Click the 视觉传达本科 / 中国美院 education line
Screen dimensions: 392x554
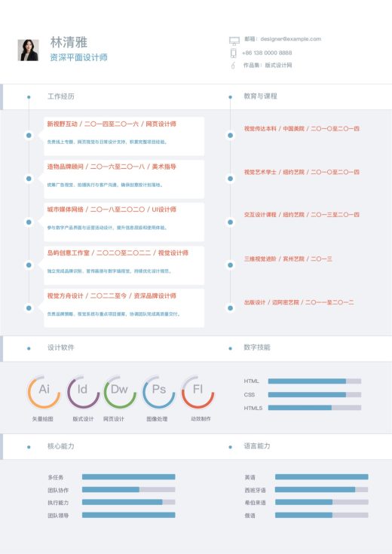(302, 129)
